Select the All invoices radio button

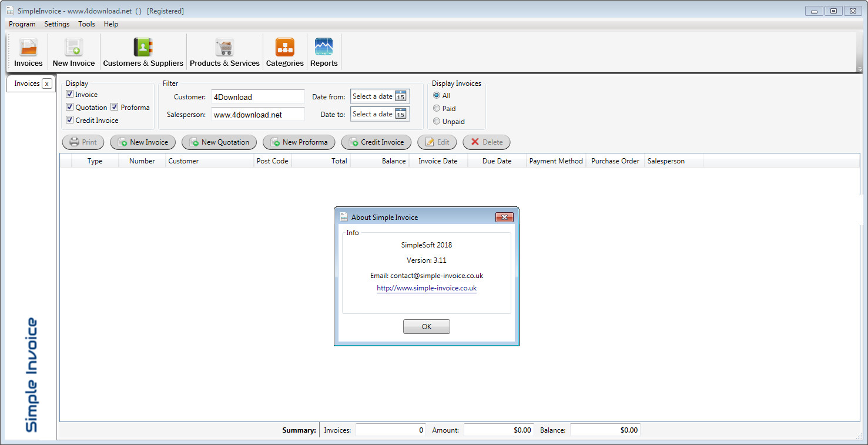coord(436,95)
